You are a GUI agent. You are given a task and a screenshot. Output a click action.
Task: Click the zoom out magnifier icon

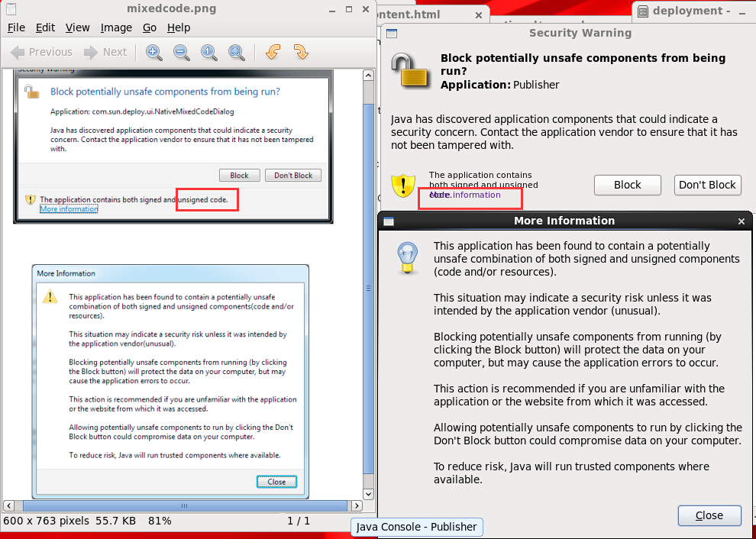[182, 52]
